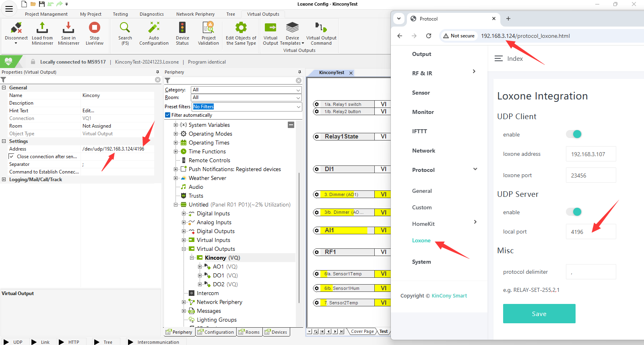The height and width of the screenshot is (345, 644).
Task: Expand the Digital Inputs tree node
Action: click(x=184, y=214)
